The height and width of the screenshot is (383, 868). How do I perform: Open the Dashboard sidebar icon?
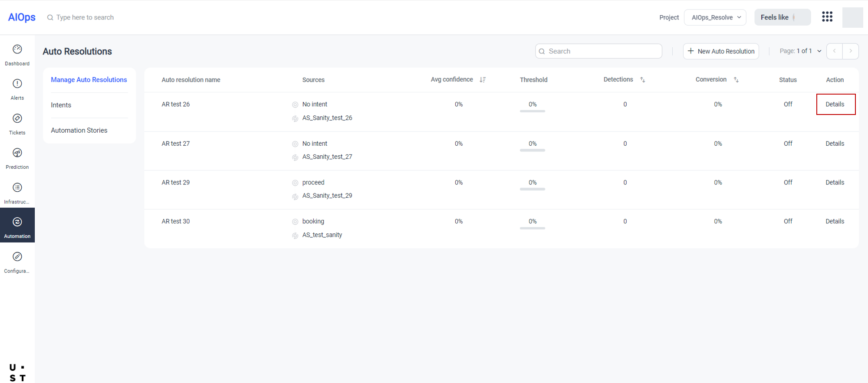pyautogui.click(x=17, y=49)
